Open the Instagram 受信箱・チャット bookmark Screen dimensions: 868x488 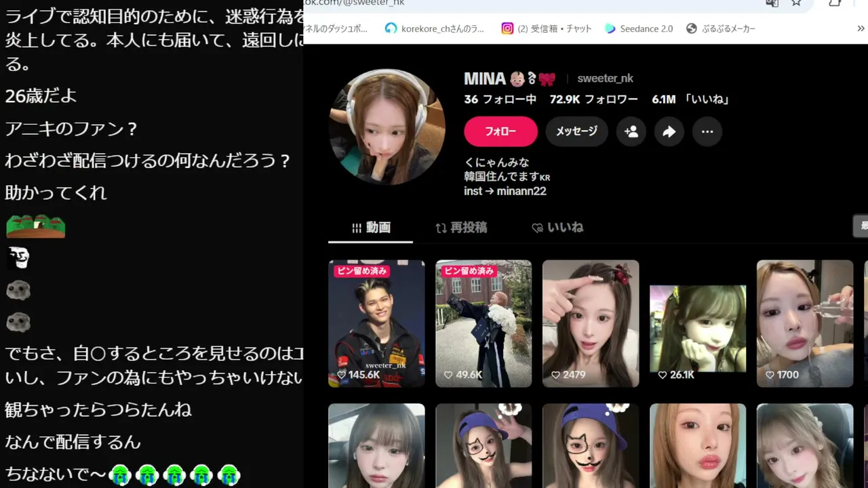547,28
